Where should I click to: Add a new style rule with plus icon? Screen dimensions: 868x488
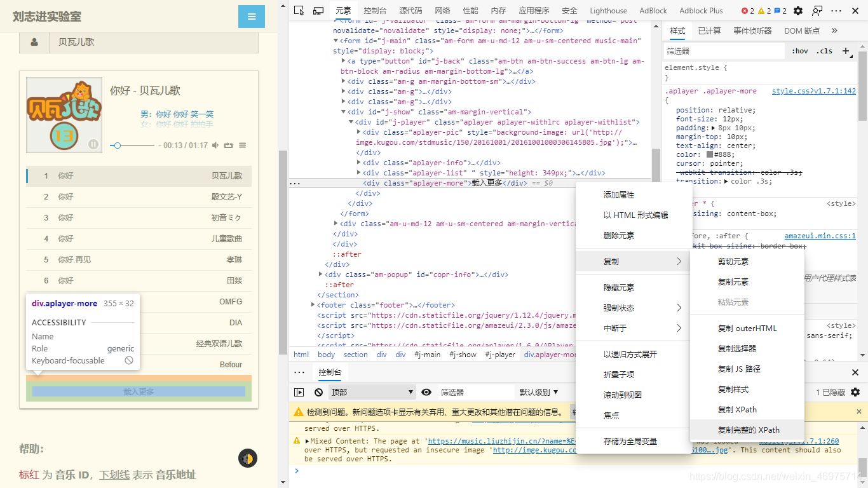(x=846, y=51)
